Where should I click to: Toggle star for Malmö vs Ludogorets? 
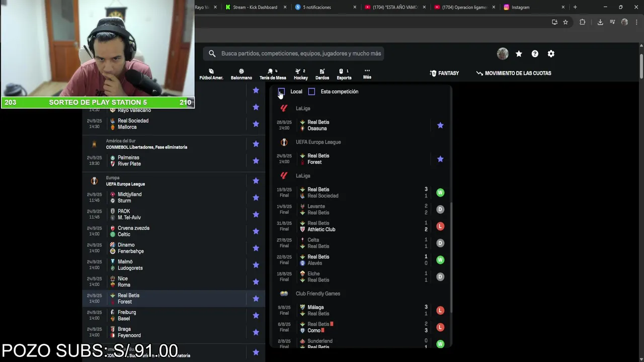pyautogui.click(x=256, y=265)
